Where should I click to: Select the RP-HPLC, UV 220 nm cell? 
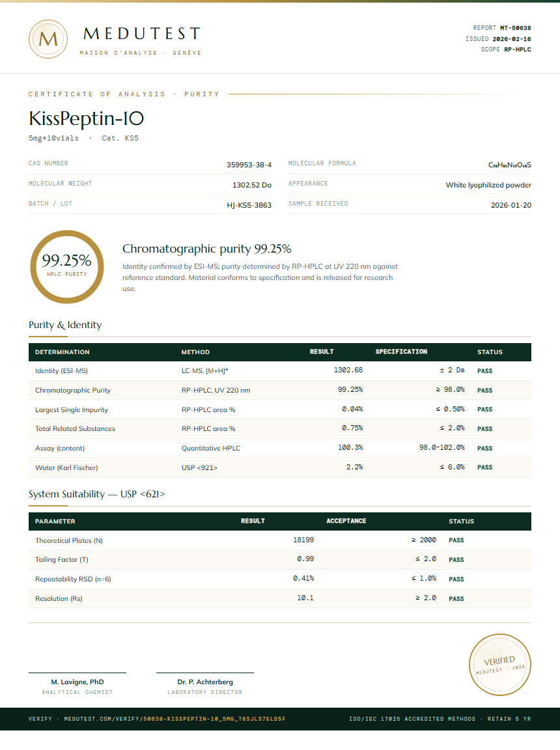[x=216, y=391]
